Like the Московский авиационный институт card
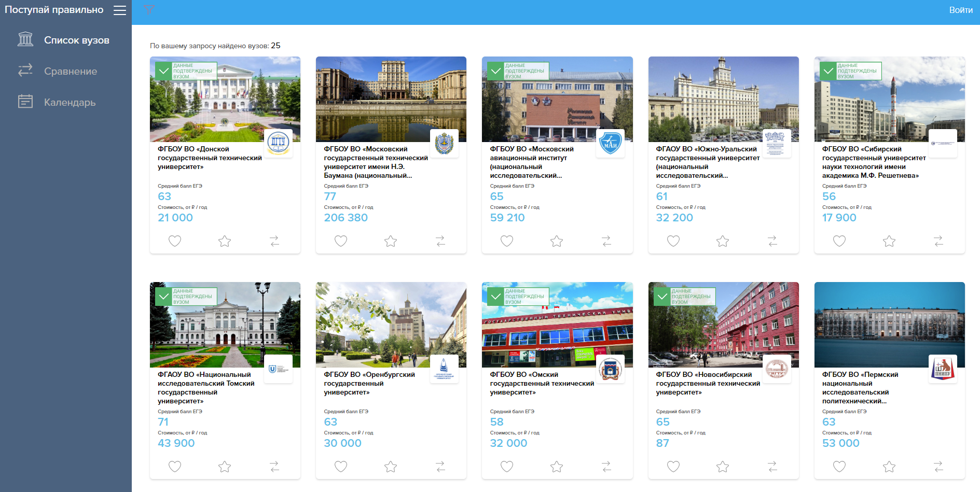Screen dimensions: 980x492 coord(507,241)
